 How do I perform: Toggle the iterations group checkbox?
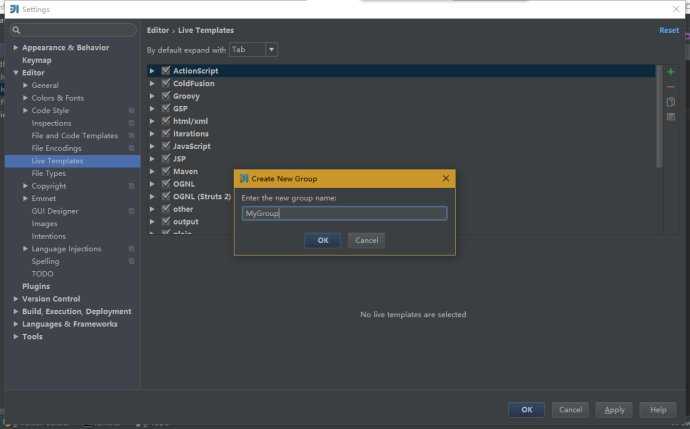pyautogui.click(x=166, y=133)
